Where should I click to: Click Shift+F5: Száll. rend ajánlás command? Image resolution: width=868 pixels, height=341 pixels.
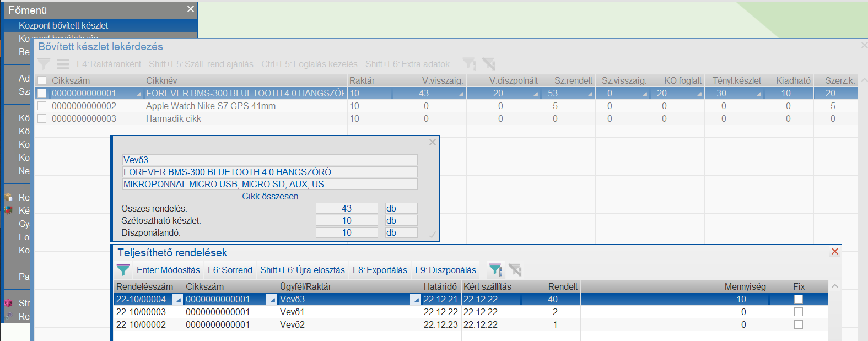click(201, 64)
